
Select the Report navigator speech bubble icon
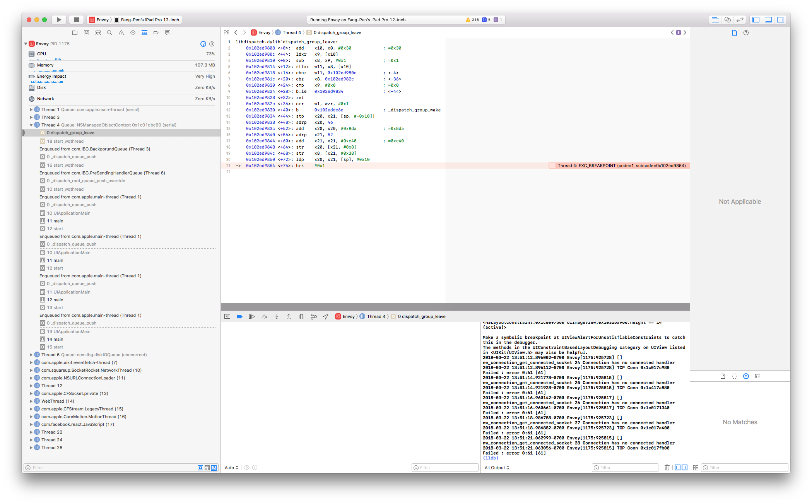coord(168,32)
